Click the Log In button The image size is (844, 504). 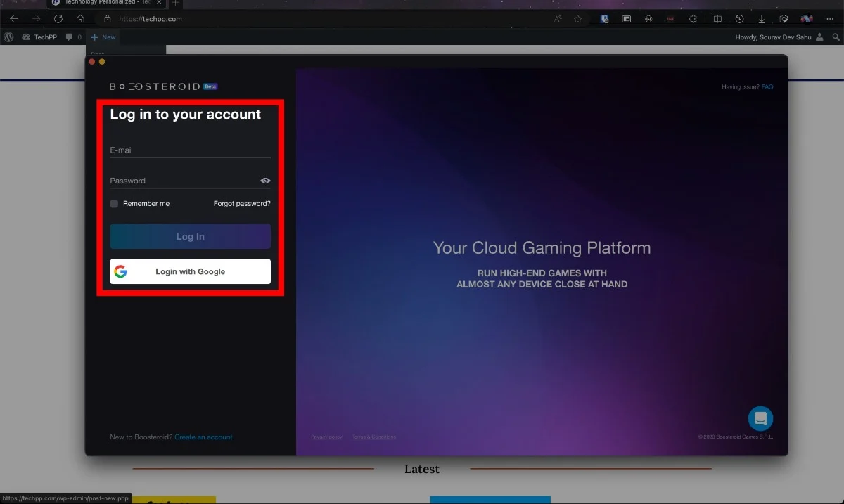tap(190, 237)
